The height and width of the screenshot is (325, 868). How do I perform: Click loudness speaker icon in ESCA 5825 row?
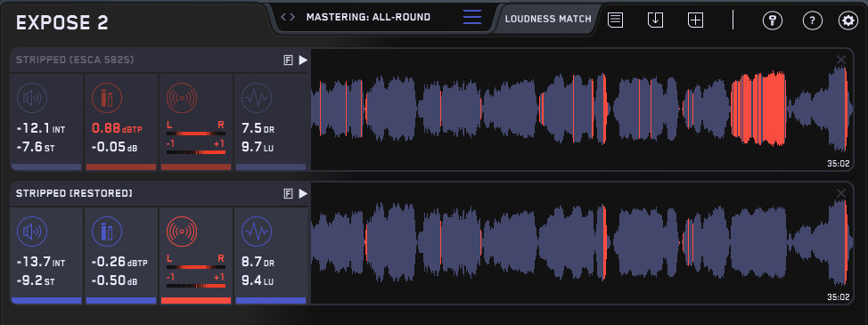tap(32, 98)
